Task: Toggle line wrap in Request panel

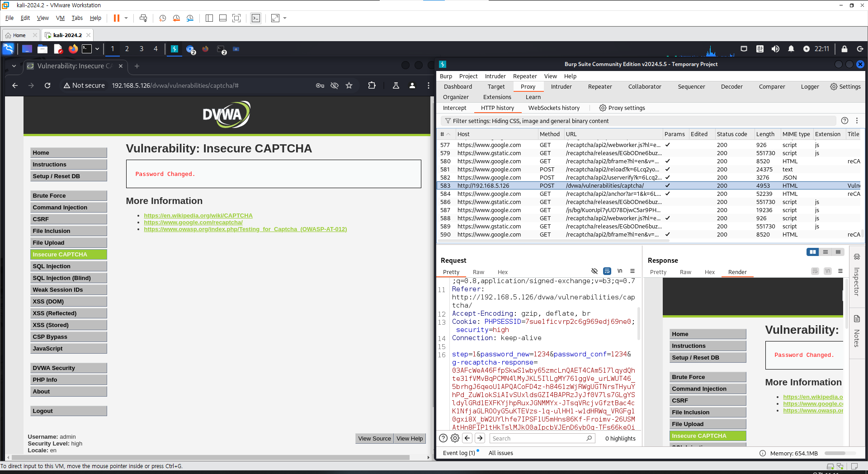Action: pyautogui.click(x=607, y=271)
